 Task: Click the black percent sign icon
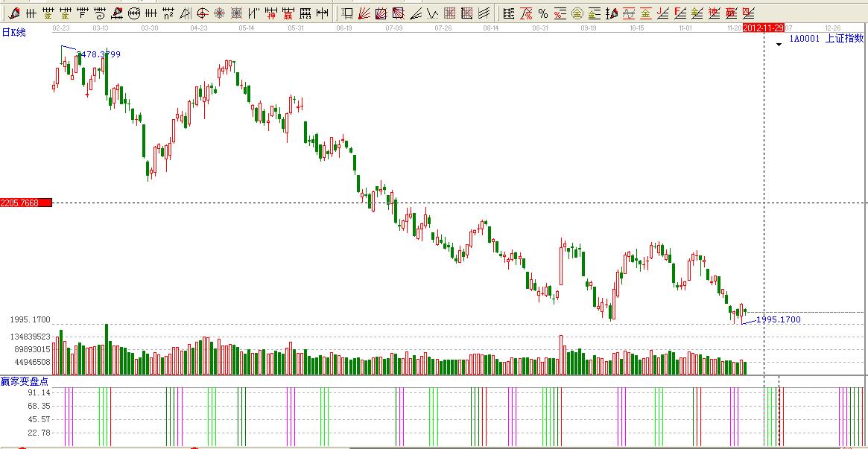click(x=542, y=13)
